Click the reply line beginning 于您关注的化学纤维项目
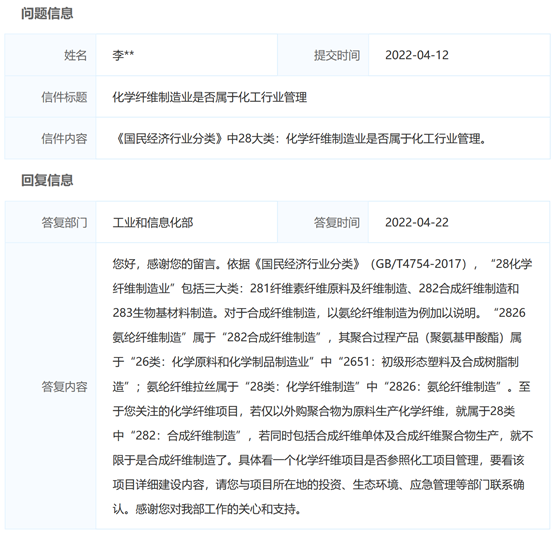The height and width of the screenshot is (533, 553). click(314, 411)
